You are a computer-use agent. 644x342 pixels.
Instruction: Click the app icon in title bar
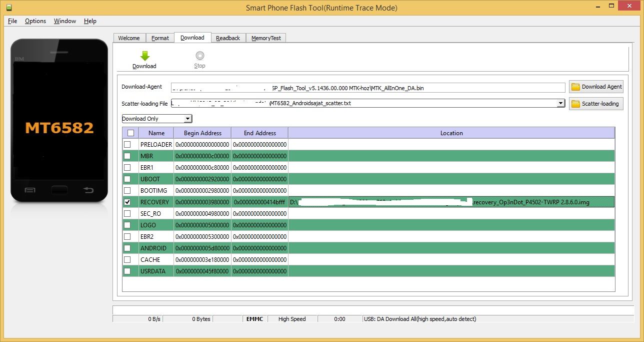point(8,8)
